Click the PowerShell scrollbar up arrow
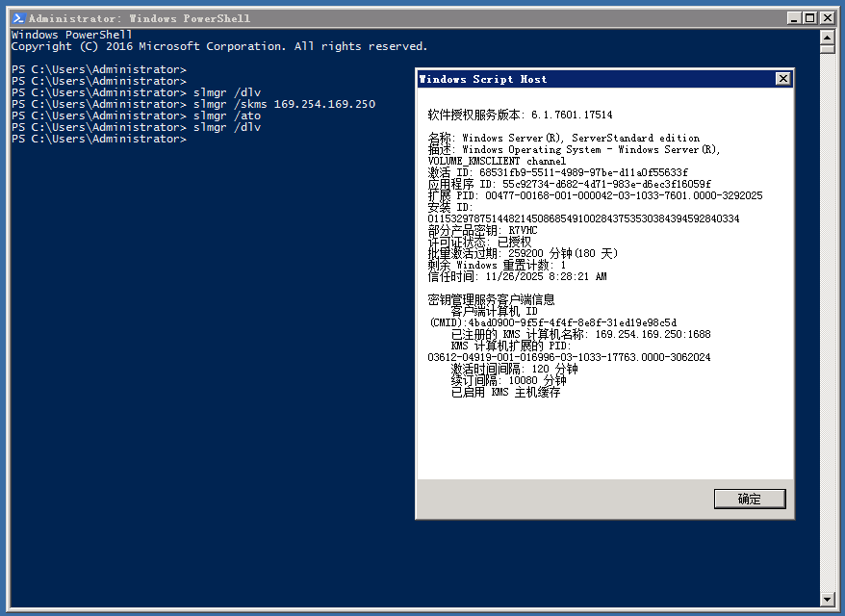The width and height of the screenshot is (845, 616). 828,38
